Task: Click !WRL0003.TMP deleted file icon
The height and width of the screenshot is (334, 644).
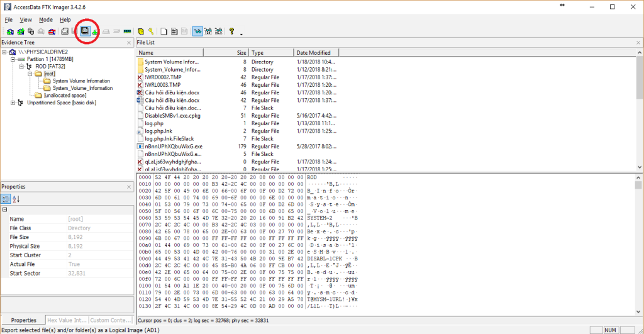Action: coord(140,85)
